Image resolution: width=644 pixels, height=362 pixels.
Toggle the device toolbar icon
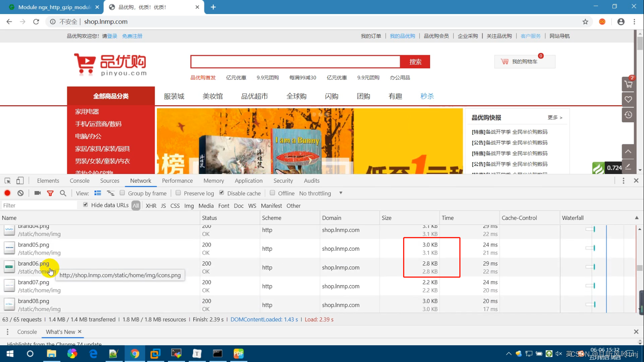[20, 181]
